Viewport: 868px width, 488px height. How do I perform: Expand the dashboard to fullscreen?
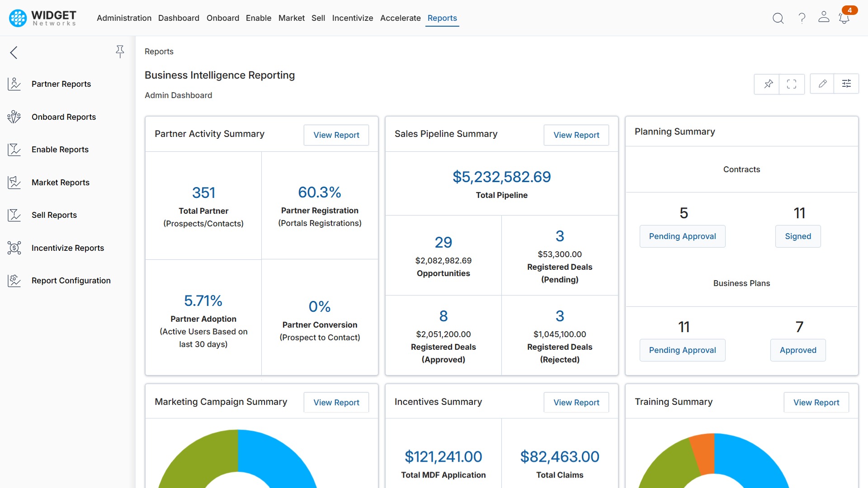pos(792,84)
